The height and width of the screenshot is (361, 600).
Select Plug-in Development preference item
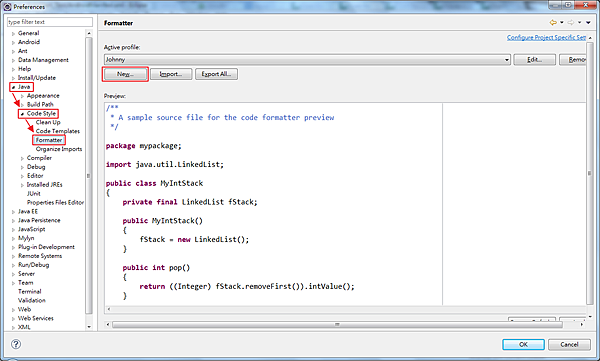(46, 247)
